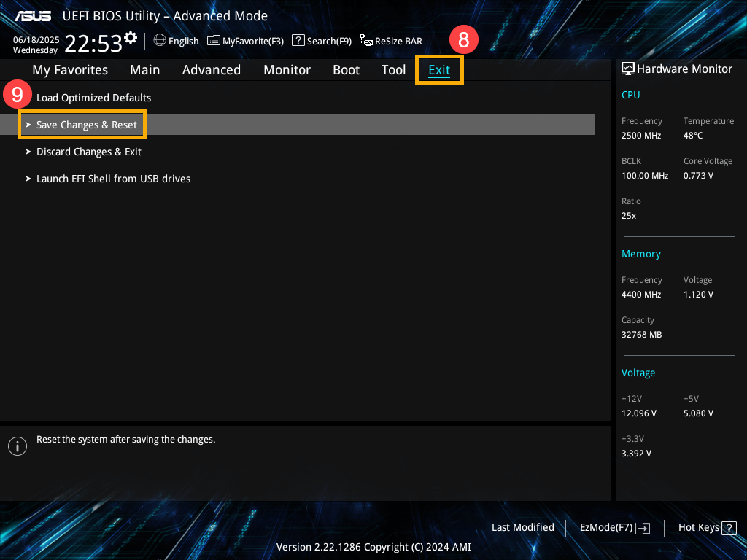
Task: Click the ReSize BAR label
Action: point(398,41)
